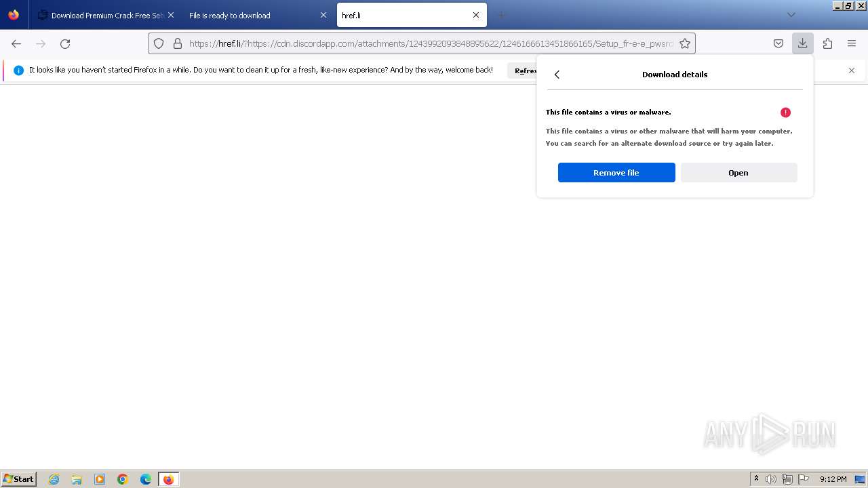The height and width of the screenshot is (488, 868).
Task: Open the Save to Pocket icon
Action: [x=778, y=43]
